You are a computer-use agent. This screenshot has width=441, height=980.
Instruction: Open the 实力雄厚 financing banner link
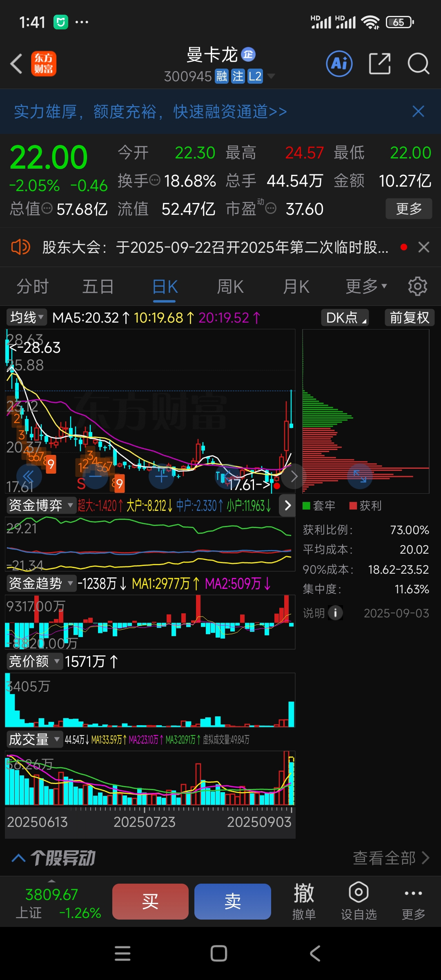(x=150, y=111)
